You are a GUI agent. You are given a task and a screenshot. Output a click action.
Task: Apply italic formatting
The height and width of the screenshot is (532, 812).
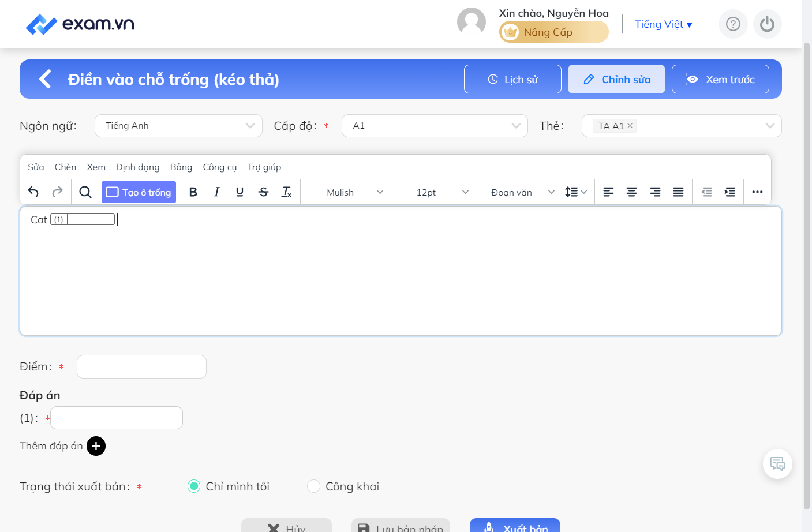pos(216,192)
